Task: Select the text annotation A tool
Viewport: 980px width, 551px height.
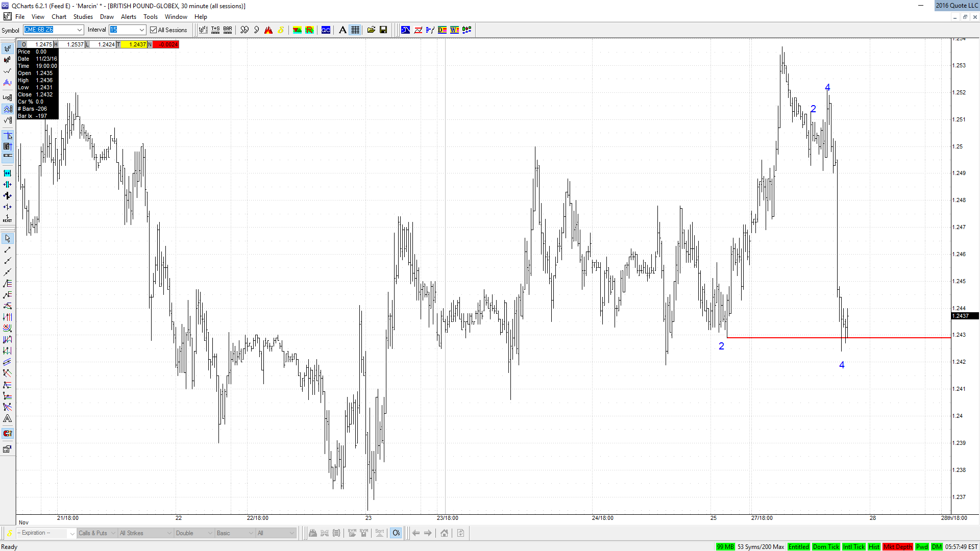Action: (x=342, y=30)
